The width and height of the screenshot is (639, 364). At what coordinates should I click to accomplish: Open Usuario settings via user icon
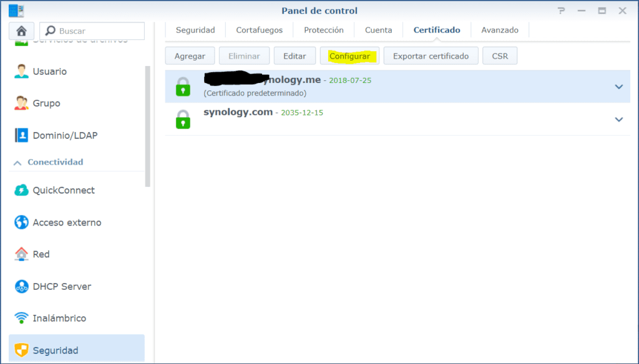pyautogui.click(x=22, y=71)
